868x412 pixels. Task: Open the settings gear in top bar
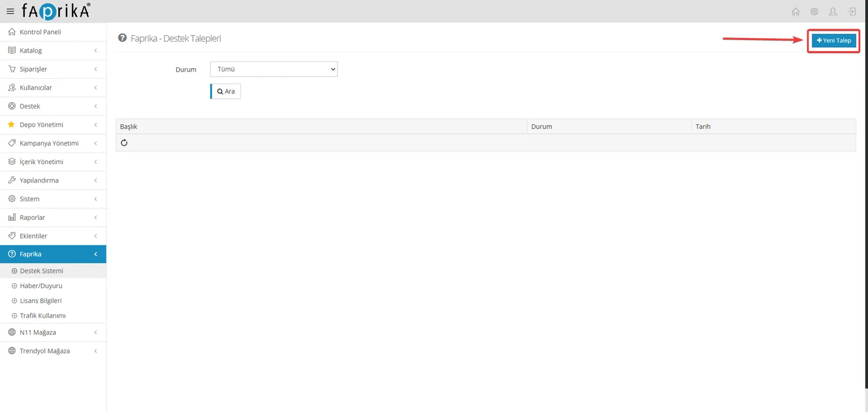(814, 11)
